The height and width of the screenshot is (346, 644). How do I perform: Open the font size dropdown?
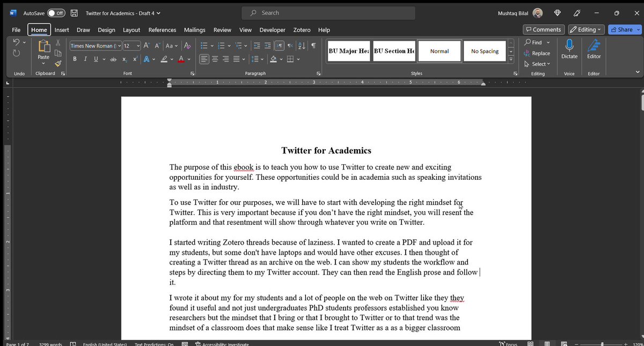[138, 46]
